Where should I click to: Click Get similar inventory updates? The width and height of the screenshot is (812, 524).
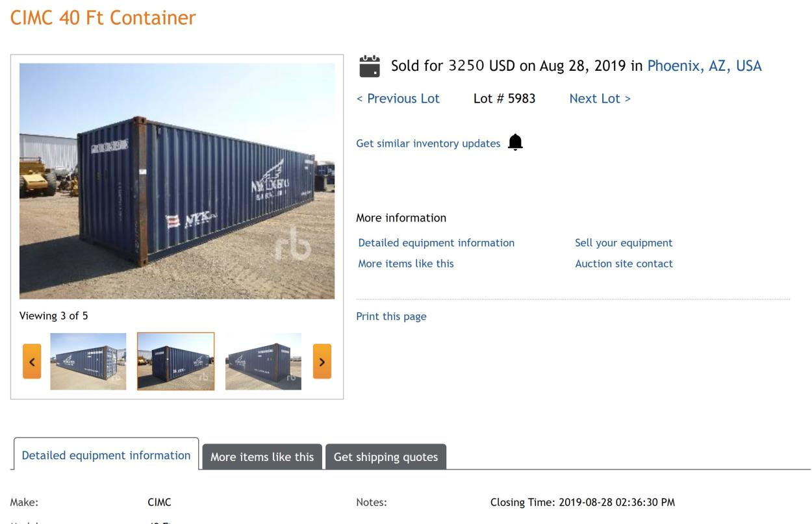[428, 143]
